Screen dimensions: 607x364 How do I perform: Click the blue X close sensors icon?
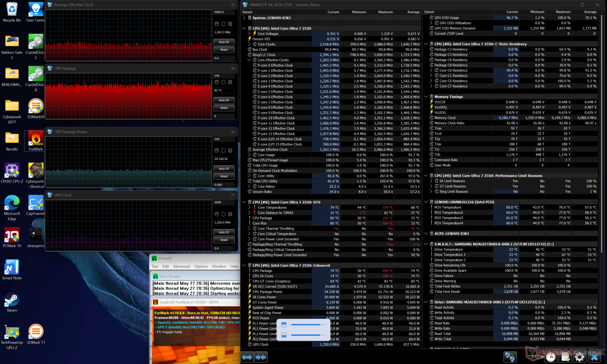click(x=594, y=357)
